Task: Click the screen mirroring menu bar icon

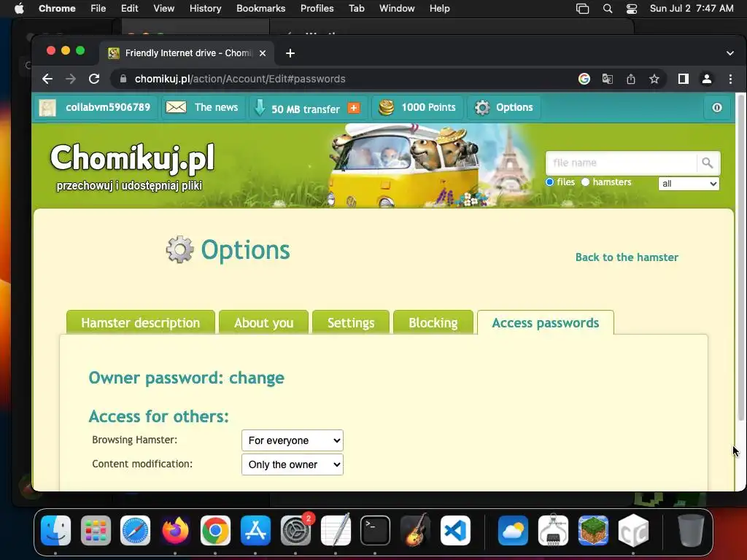Action: (582, 9)
